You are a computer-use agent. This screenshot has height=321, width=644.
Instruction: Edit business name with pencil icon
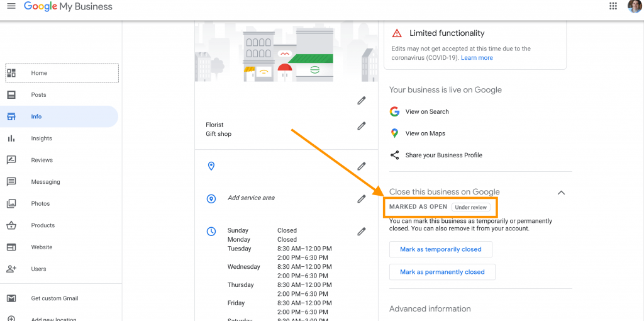[x=362, y=100]
